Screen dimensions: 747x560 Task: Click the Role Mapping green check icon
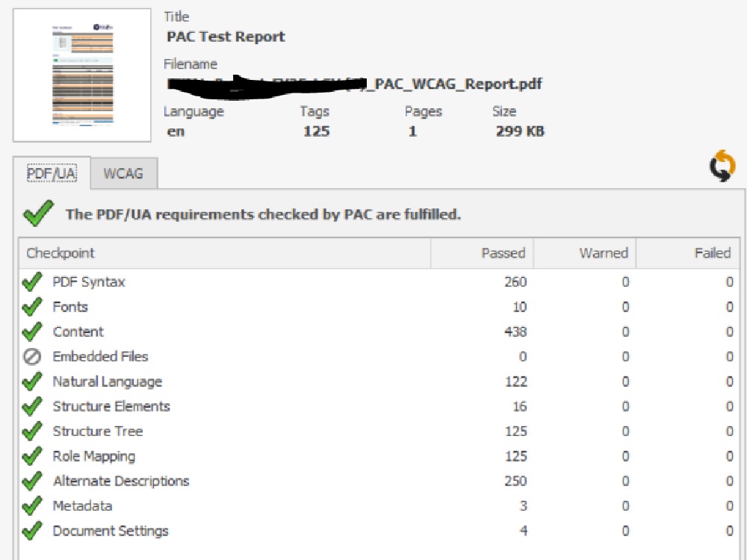point(32,455)
